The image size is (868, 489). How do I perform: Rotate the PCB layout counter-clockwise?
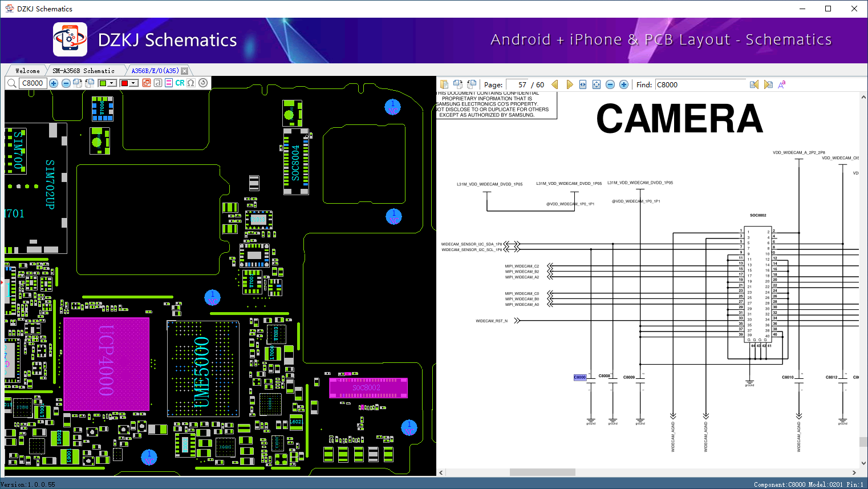(90, 83)
